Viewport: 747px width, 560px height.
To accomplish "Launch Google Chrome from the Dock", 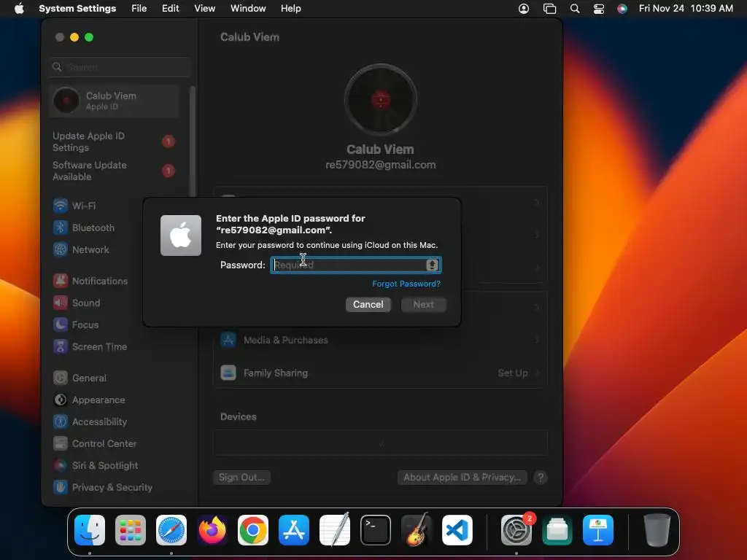I will [253, 530].
